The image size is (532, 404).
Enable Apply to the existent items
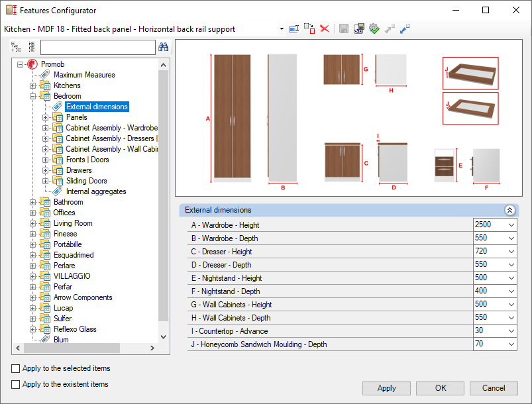[16, 384]
